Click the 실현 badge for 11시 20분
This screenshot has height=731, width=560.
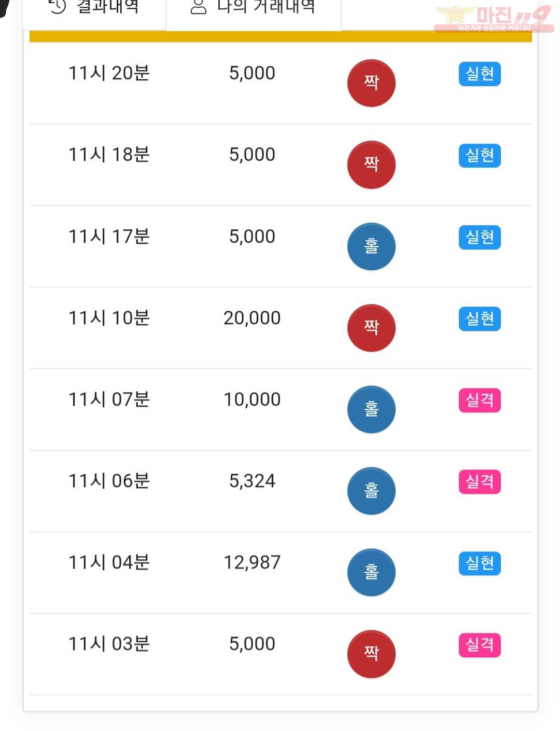coord(480,74)
